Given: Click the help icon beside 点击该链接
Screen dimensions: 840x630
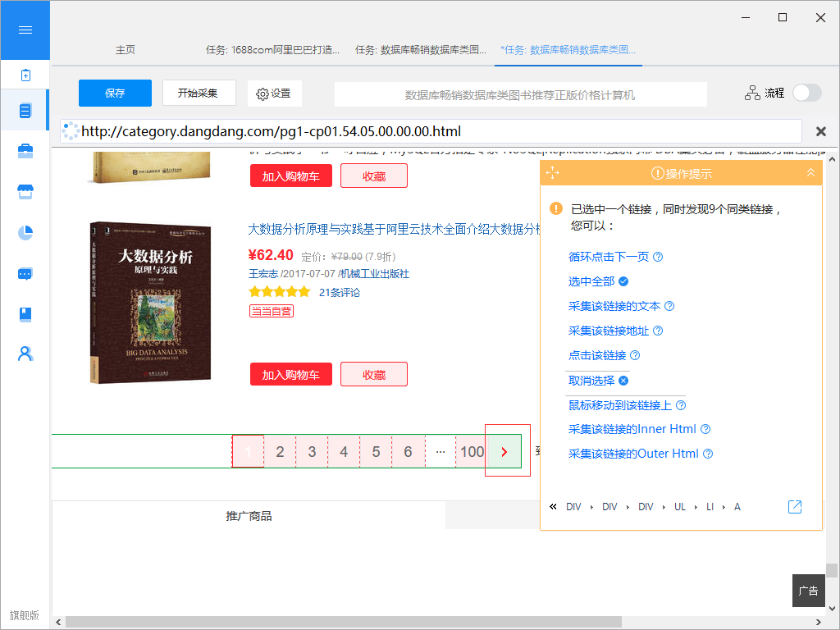Looking at the screenshot, I should (635, 355).
